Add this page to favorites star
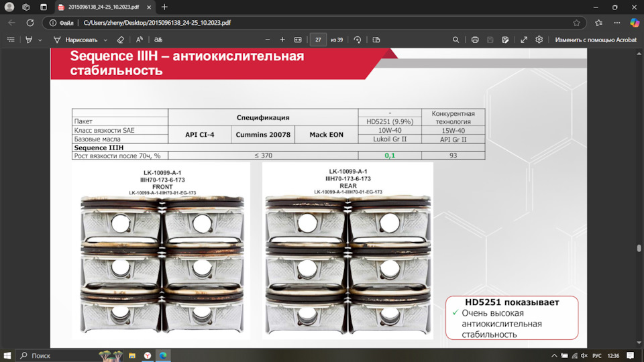 577,23
